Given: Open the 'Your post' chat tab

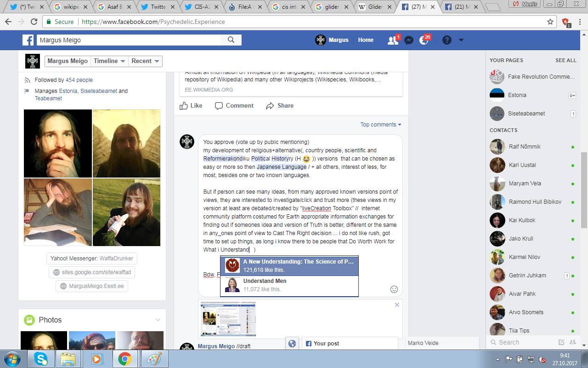Looking at the screenshot, I should pos(350,343).
